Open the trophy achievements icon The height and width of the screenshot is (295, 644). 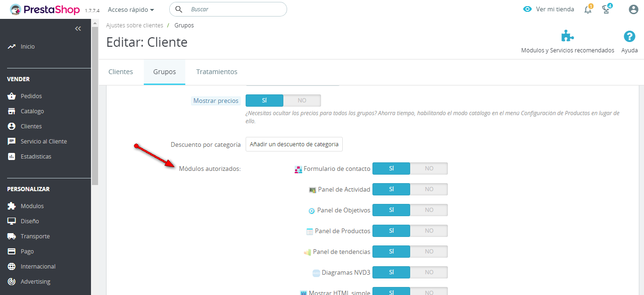coord(607,9)
